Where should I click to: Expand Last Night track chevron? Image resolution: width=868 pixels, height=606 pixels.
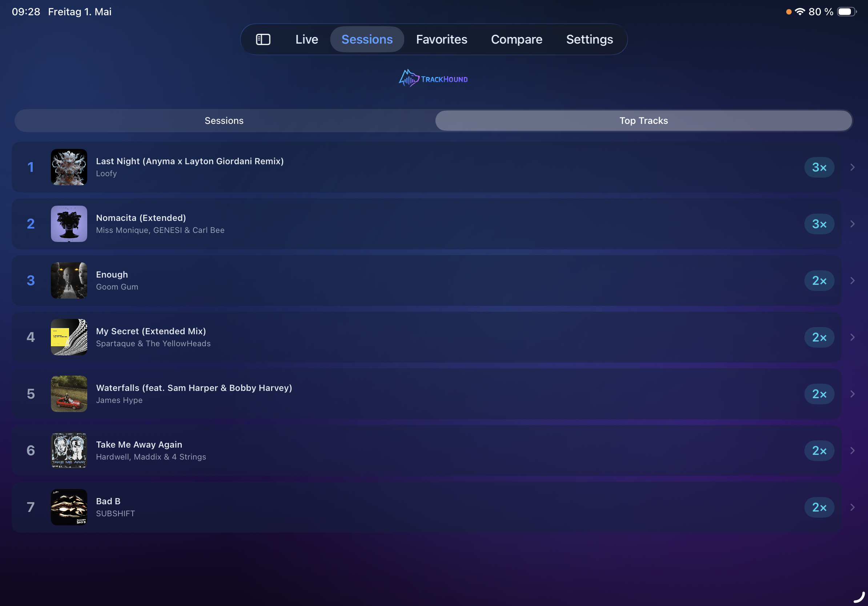click(x=852, y=167)
